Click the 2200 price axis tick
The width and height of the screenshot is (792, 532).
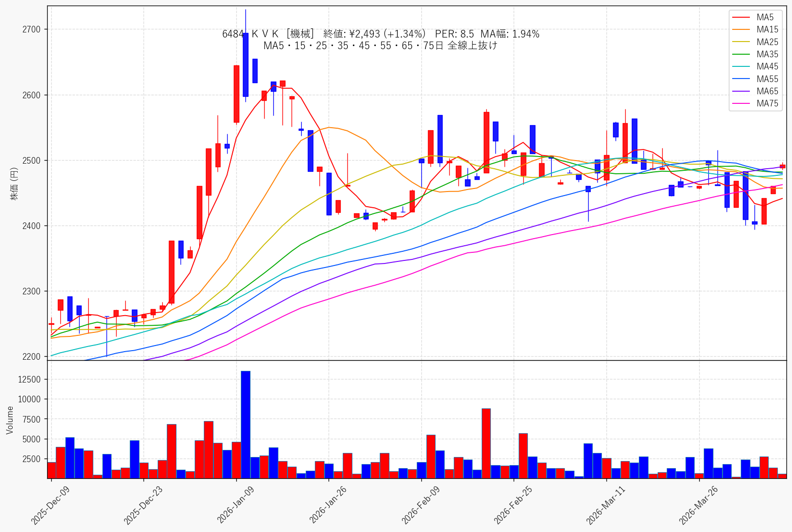click(31, 357)
